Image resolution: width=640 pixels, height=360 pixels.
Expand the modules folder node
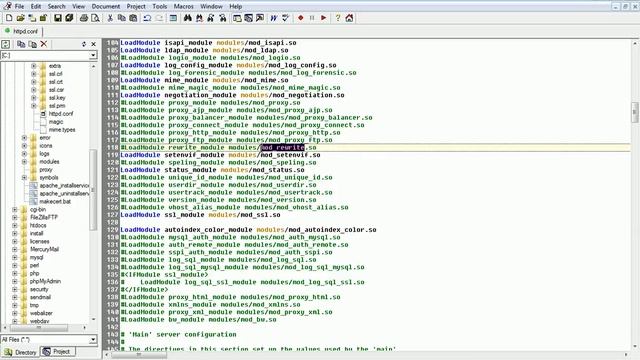tap(24, 162)
